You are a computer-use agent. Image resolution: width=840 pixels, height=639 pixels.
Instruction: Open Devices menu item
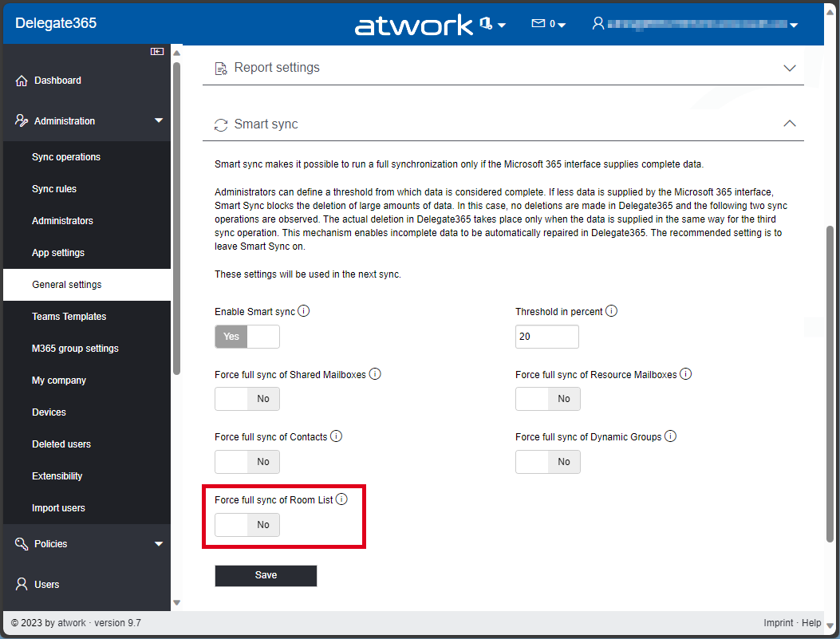pyautogui.click(x=87, y=412)
